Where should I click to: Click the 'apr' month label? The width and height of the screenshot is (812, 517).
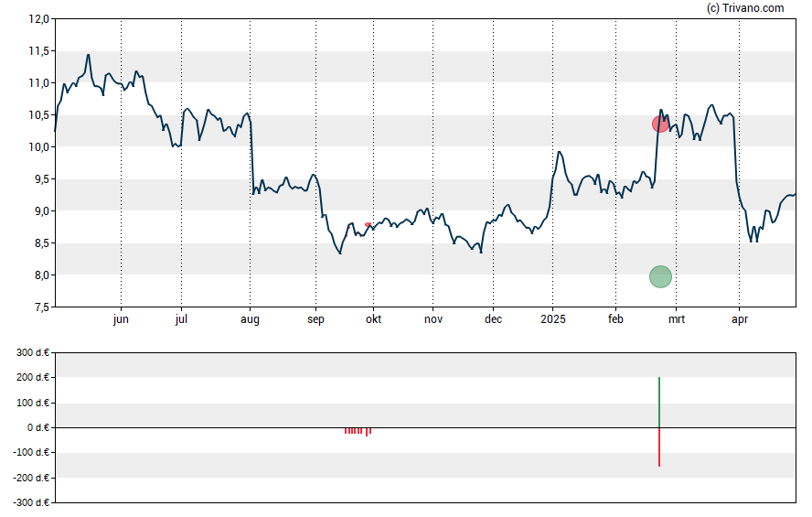740,319
